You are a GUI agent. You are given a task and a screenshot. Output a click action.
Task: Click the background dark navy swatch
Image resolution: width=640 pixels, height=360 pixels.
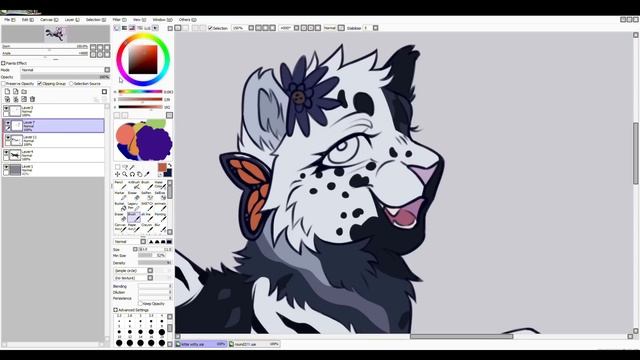(168, 173)
